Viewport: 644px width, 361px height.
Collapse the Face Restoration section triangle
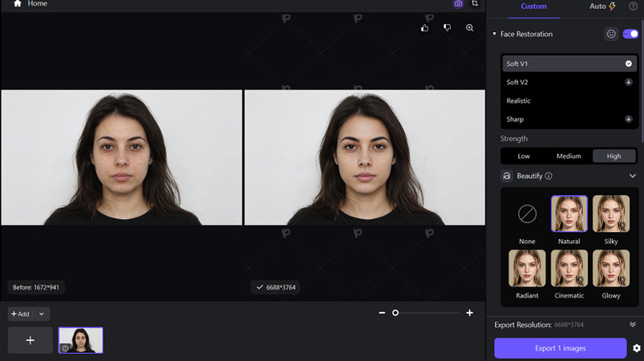(495, 34)
